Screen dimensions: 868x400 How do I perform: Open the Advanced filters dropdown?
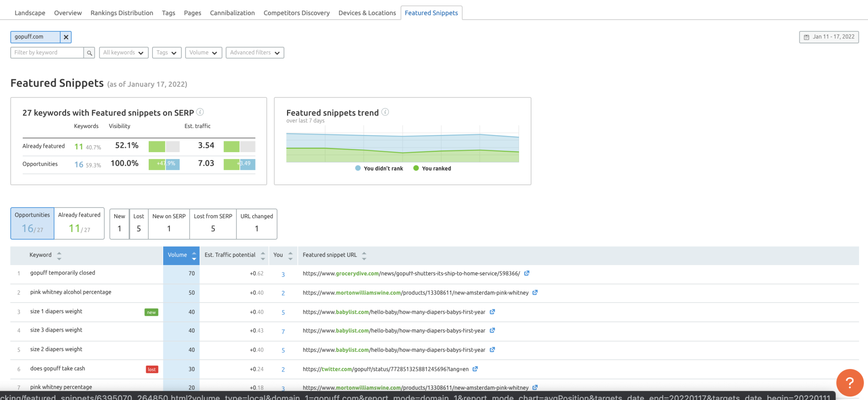[255, 53]
